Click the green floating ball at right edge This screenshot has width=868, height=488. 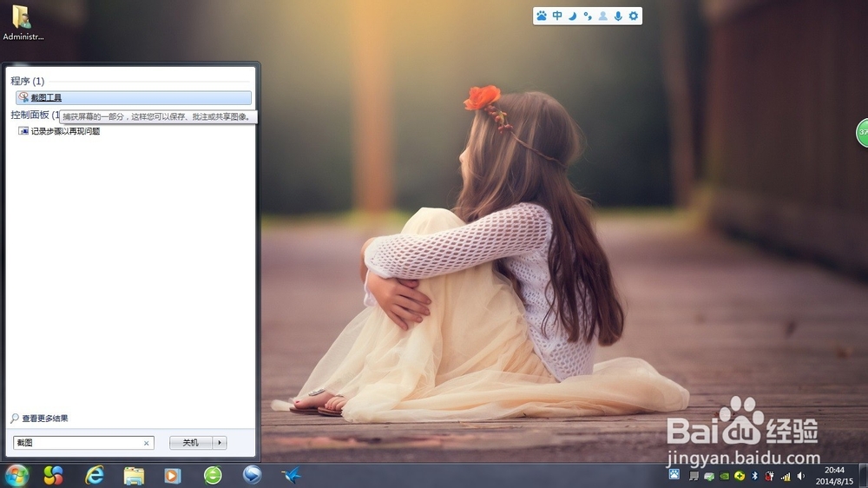click(863, 132)
